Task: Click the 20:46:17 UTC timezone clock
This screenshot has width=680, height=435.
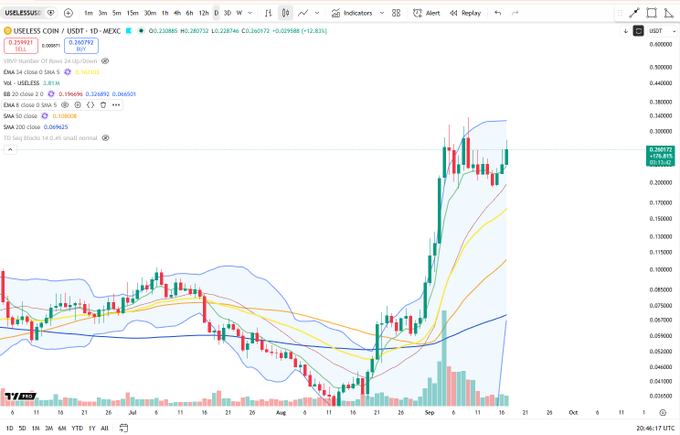Action: pos(655,428)
